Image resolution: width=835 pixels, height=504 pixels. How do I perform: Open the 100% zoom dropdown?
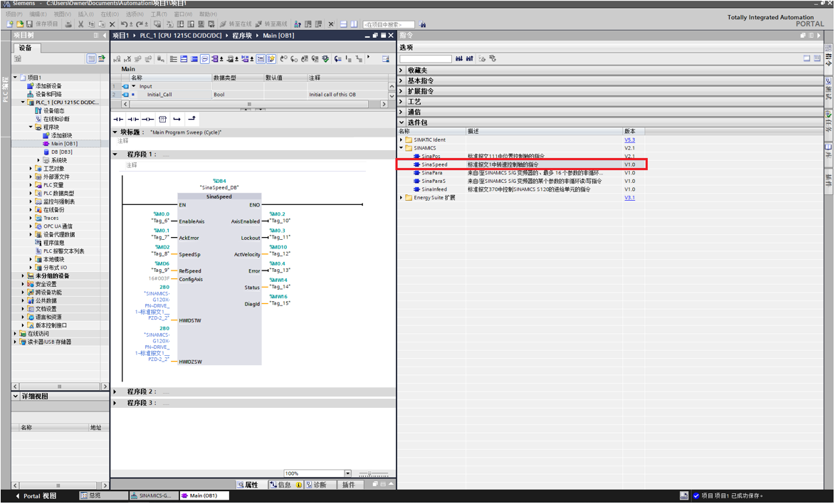(348, 473)
